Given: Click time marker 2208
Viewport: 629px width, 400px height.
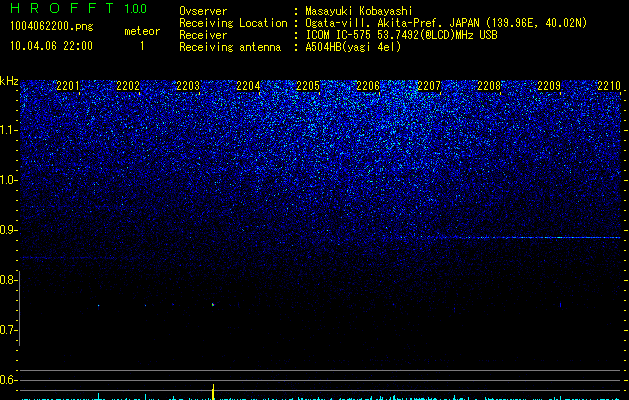Looking at the screenshot, I should tap(489, 86).
